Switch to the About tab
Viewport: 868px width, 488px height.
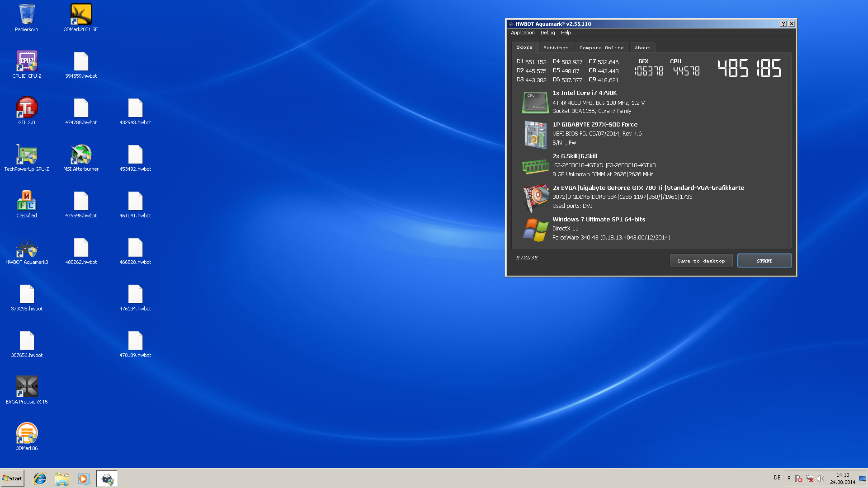pyautogui.click(x=642, y=47)
